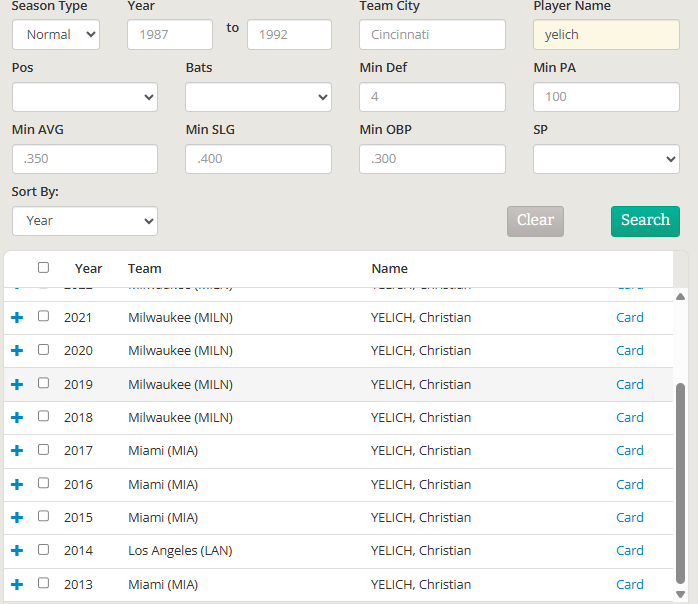Viewport: 698px width, 604px height.
Task: Click Miami (MIA) in the 2013 row
Action: pyautogui.click(x=163, y=584)
